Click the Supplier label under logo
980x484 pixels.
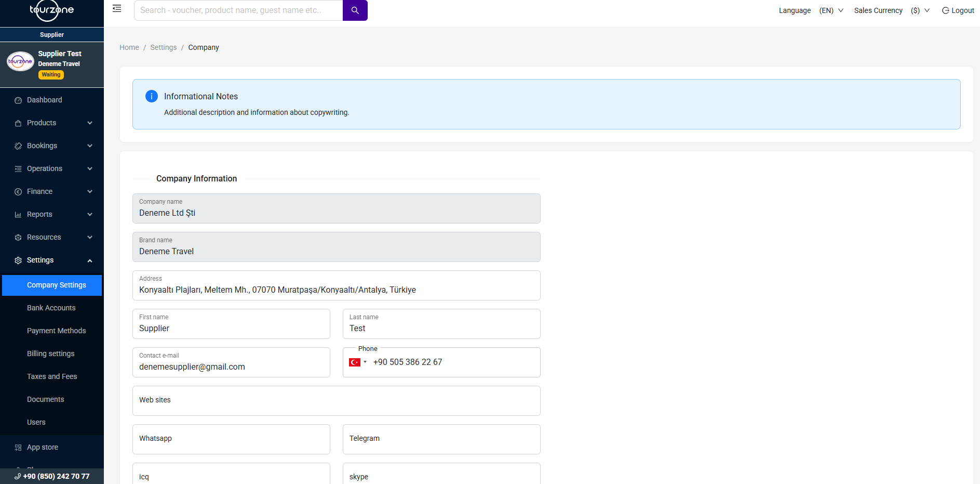pos(52,35)
